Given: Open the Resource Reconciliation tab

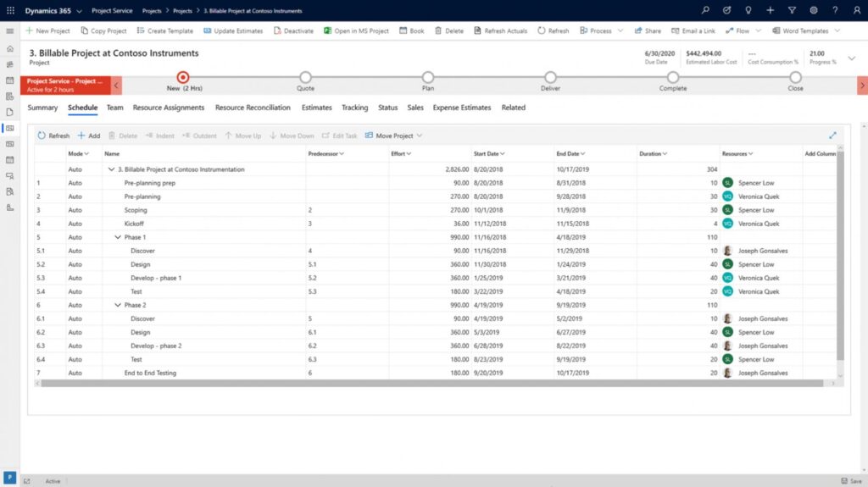Looking at the screenshot, I should [x=253, y=108].
